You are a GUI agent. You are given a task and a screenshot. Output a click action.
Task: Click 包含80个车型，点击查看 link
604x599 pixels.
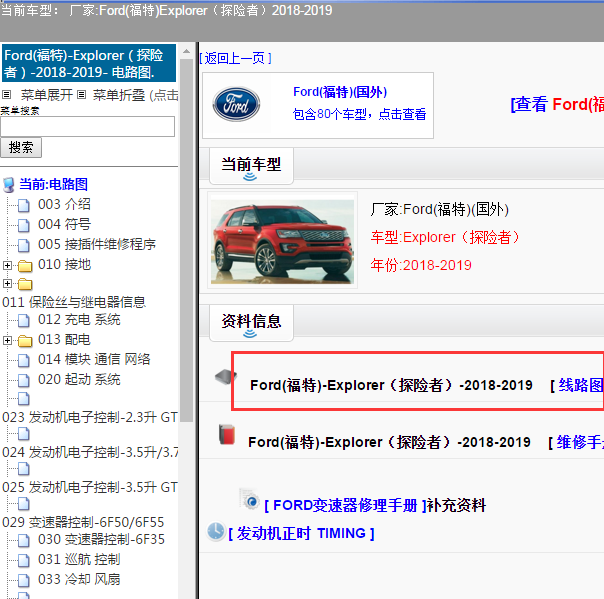(359, 114)
